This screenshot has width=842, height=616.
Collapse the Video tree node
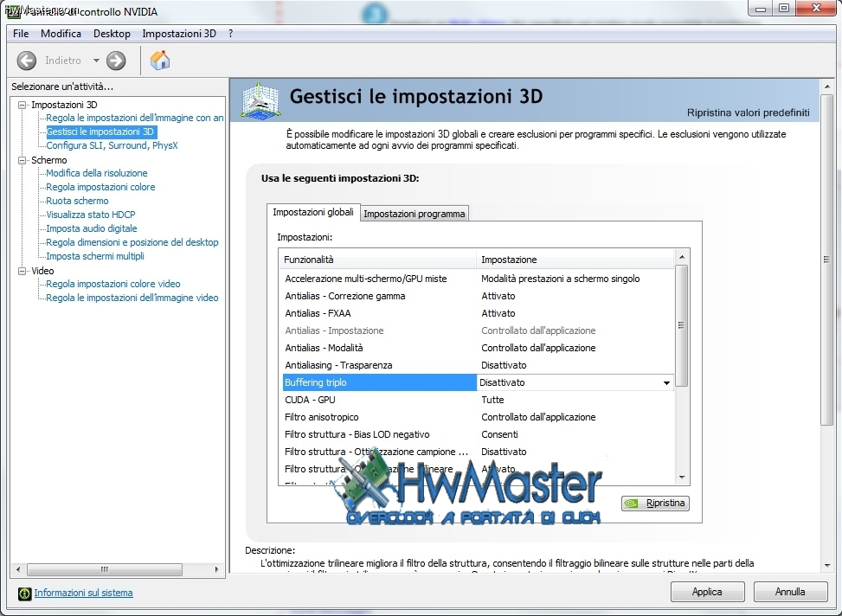[x=22, y=271]
